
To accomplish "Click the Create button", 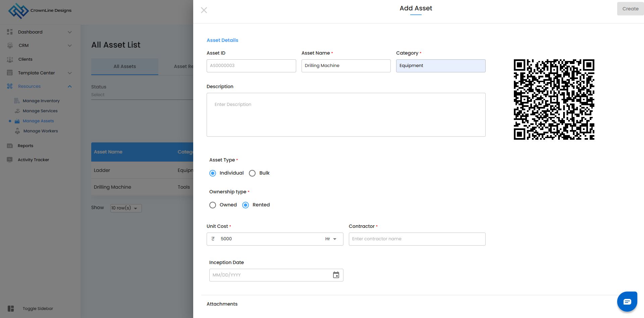I will coord(630,9).
